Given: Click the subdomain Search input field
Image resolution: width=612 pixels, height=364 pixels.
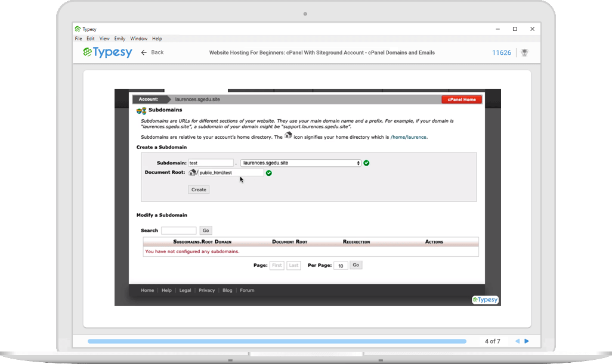Looking at the screenshot, I should (179, 231).
